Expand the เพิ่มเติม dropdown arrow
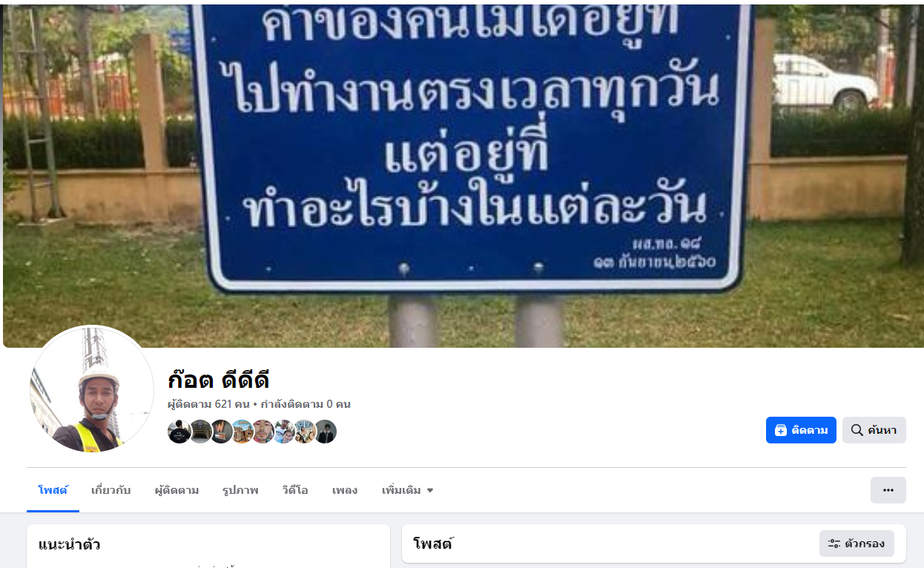 [x=430, y=490]
